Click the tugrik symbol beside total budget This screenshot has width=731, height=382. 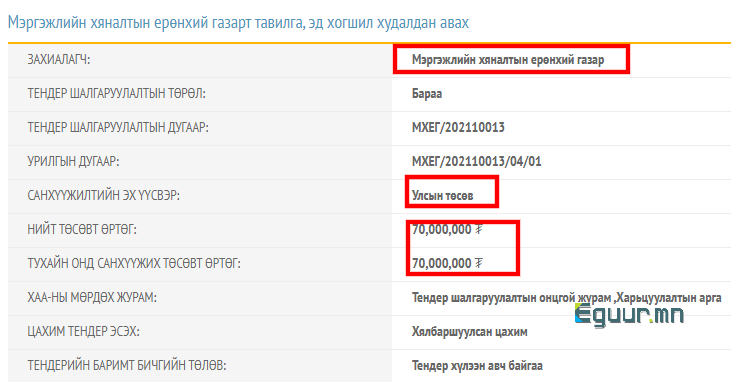[479, 229]
